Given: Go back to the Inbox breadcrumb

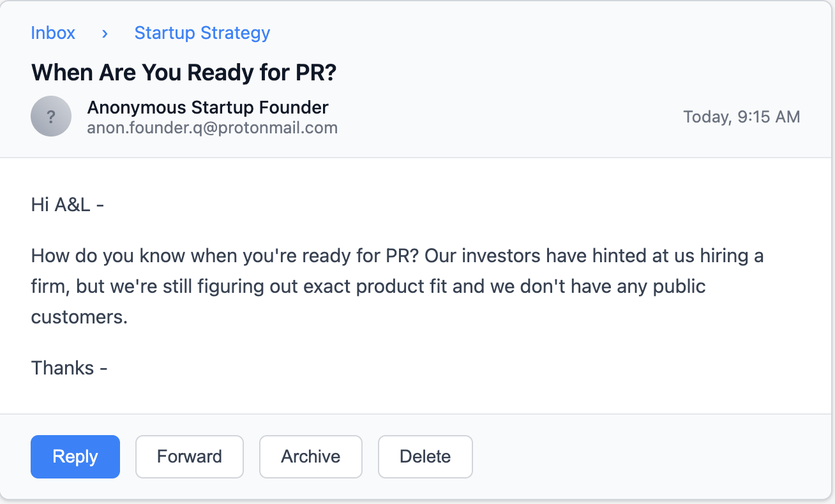Looking at the screenshot, I should (53, 33).
